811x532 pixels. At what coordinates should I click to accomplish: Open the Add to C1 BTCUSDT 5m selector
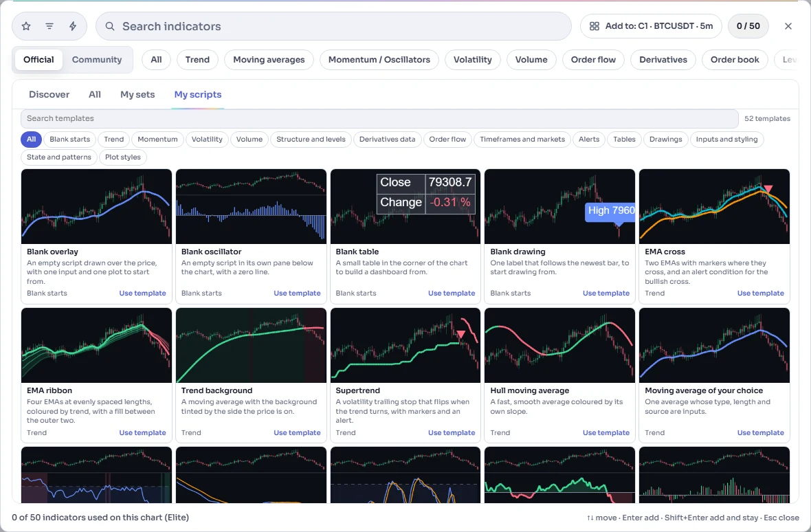point(651,26)
